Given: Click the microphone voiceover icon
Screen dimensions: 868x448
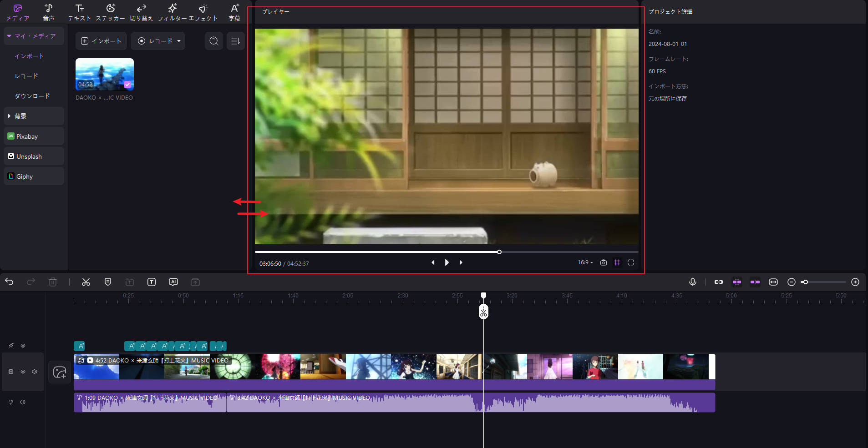Looking at the screenshot, I should pos(692,282).
